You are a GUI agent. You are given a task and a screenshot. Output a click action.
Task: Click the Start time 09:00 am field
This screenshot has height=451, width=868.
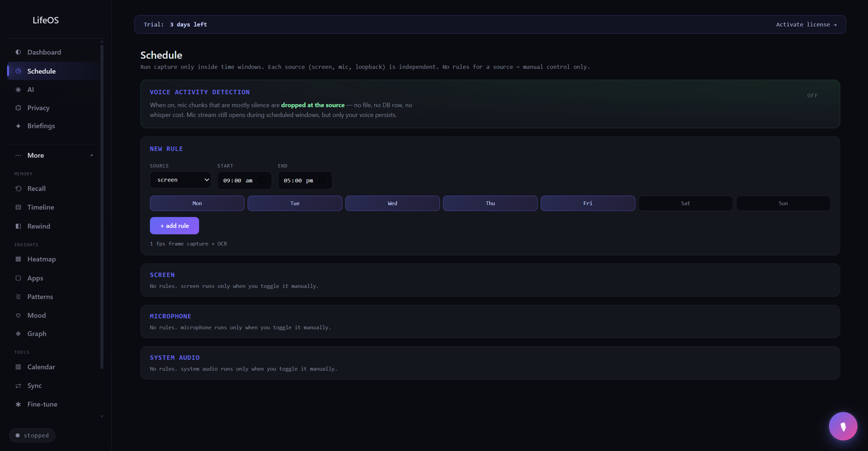click(245, 180)
